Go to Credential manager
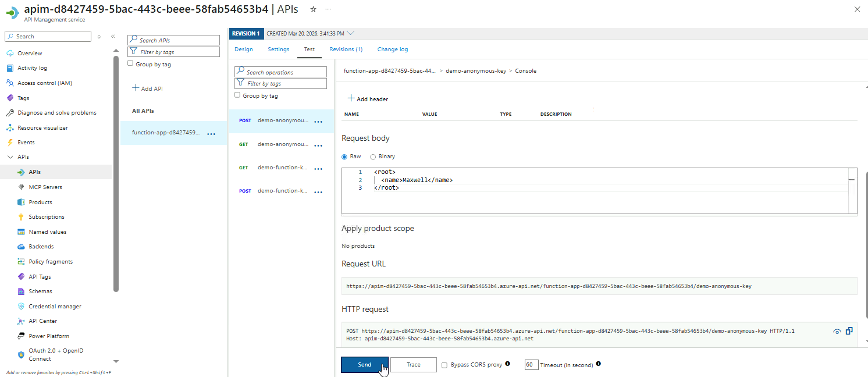The height and width of the screenshot is (377, 868). (55, 306)
